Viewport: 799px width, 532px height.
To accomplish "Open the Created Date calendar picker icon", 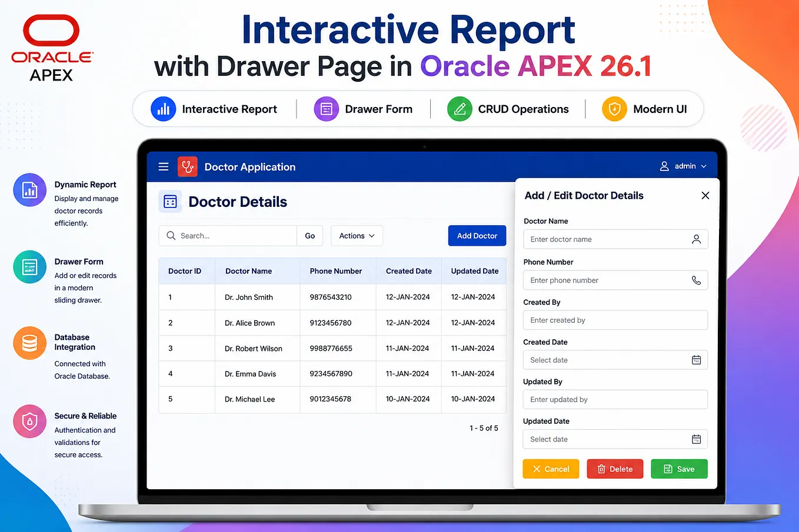I will click(x=696, y=360).
